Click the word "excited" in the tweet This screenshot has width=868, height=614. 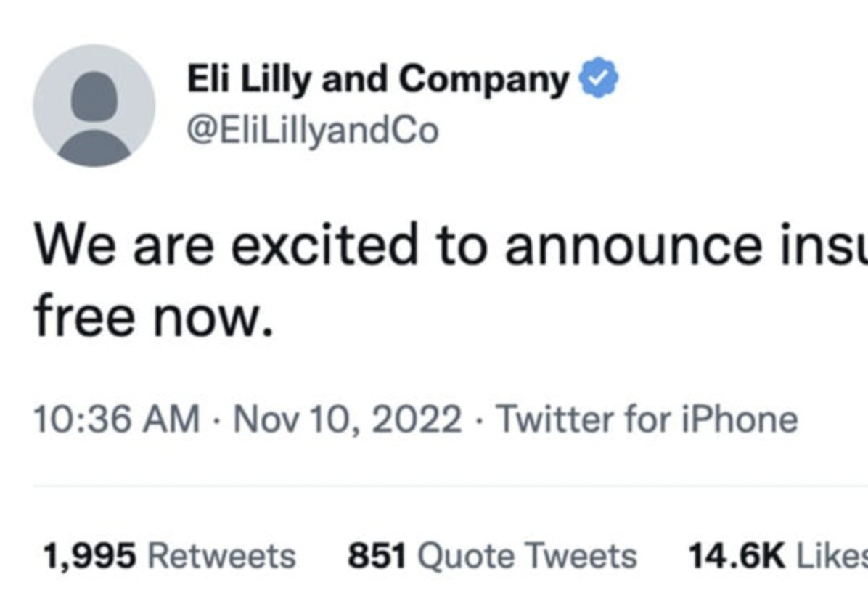pos(324,245)
